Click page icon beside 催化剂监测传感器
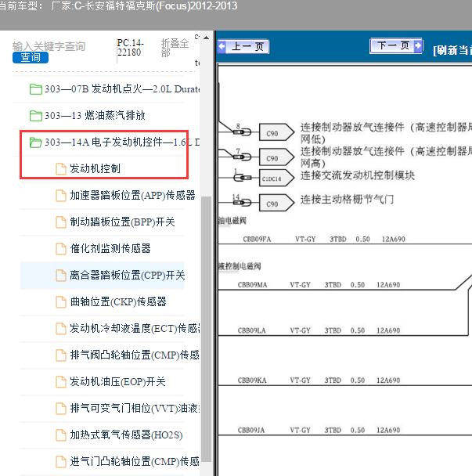 pos(61,249)
